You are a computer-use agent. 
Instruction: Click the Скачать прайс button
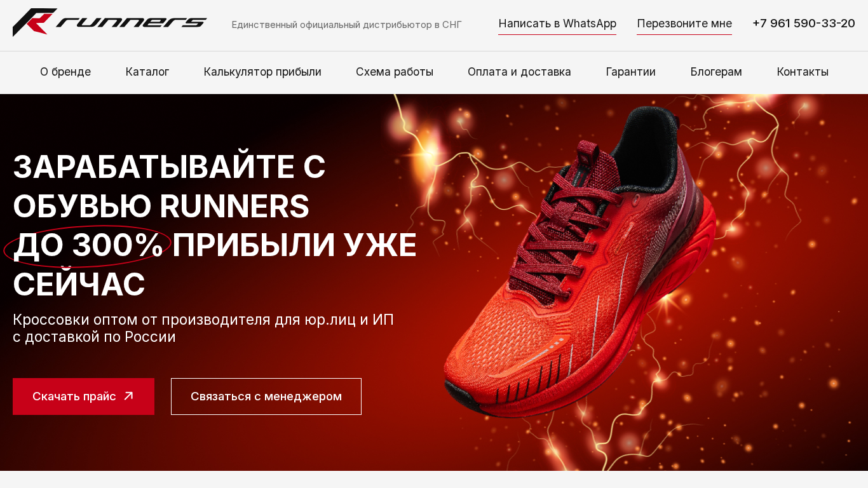pyautogui.click(x=83, y=396)
